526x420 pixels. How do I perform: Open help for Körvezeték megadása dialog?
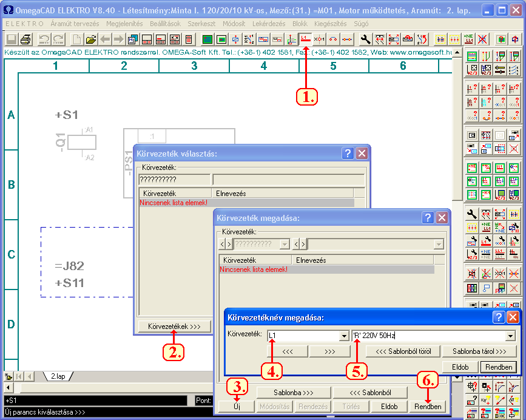[x=428, y=218]
